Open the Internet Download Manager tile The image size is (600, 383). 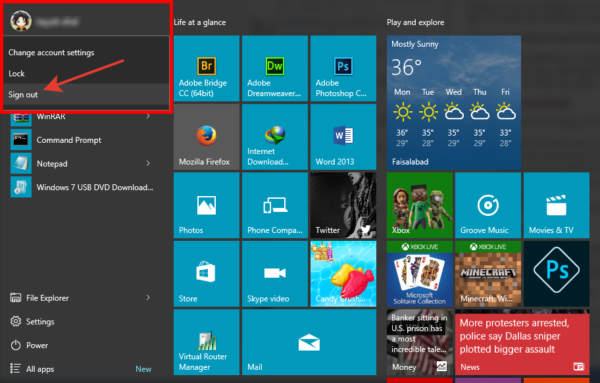[x=275, y=137]
